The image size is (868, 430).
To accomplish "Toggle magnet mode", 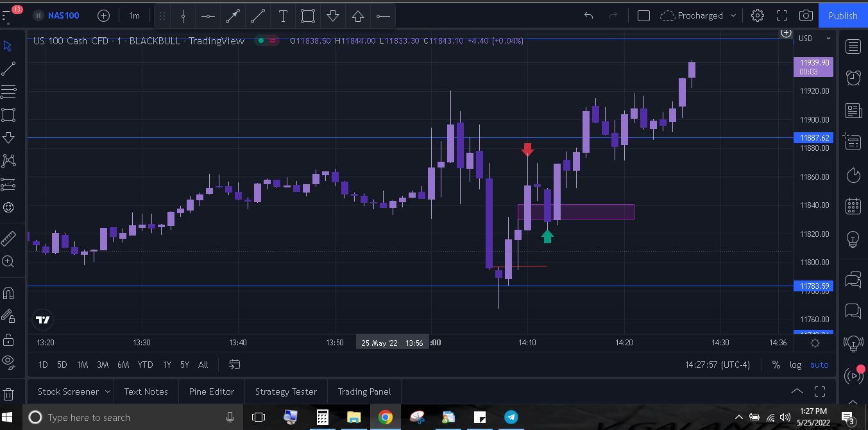I will click(8, 293).
